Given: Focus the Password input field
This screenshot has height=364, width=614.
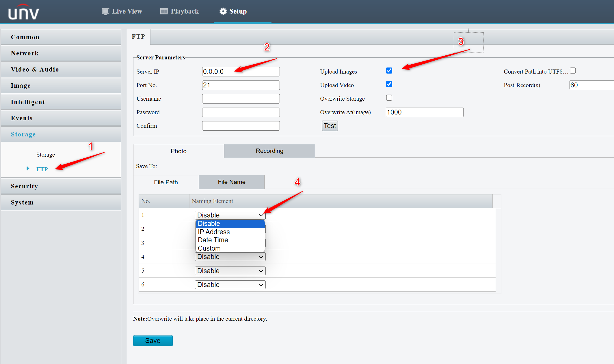Looking at the screenshot, I should click(x=241, y=112).
